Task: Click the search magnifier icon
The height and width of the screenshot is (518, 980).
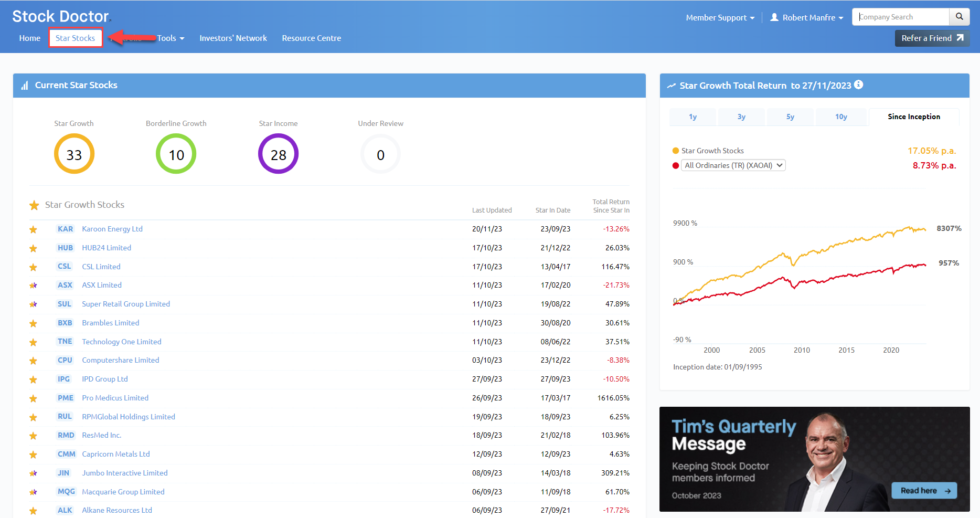Action: [959, 17]
